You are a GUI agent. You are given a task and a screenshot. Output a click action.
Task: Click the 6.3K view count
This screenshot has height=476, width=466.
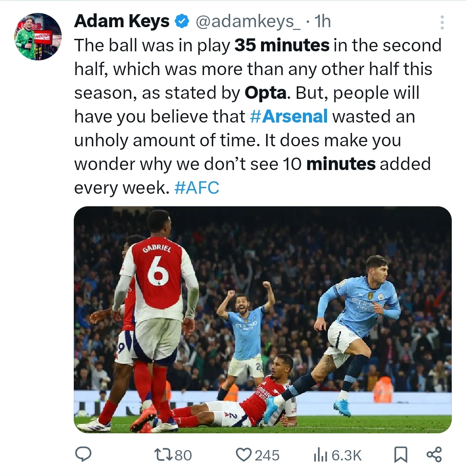(x=346, y=455)
